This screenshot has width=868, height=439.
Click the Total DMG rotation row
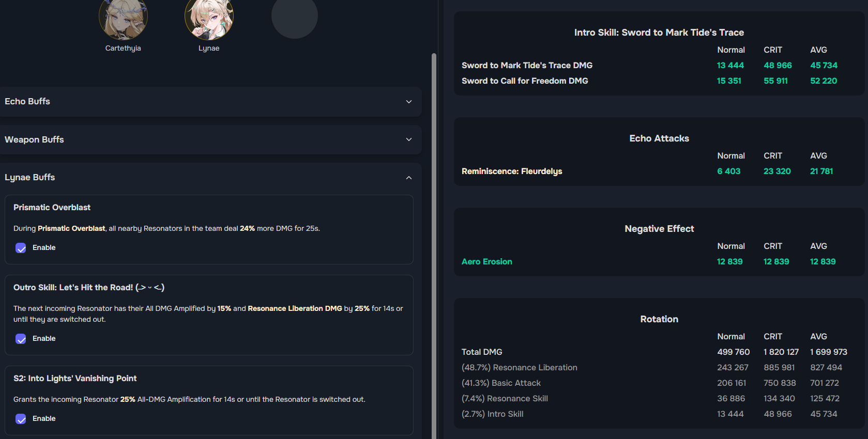click(482, 352)
